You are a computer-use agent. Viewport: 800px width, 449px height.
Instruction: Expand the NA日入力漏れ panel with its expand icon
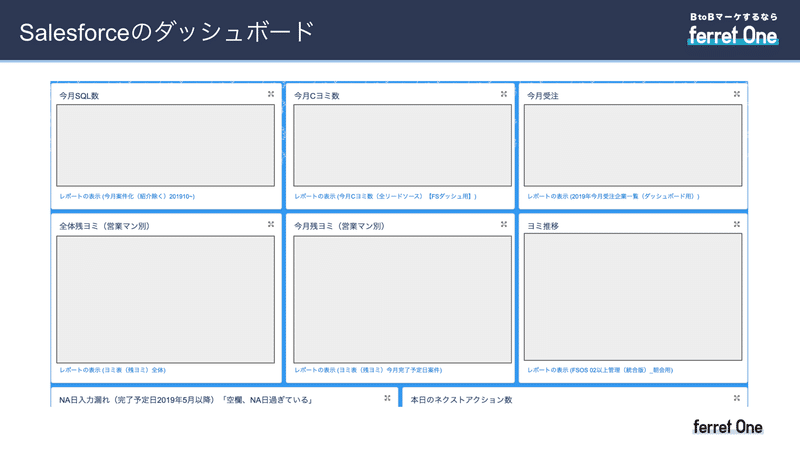[x=387, y=398]
